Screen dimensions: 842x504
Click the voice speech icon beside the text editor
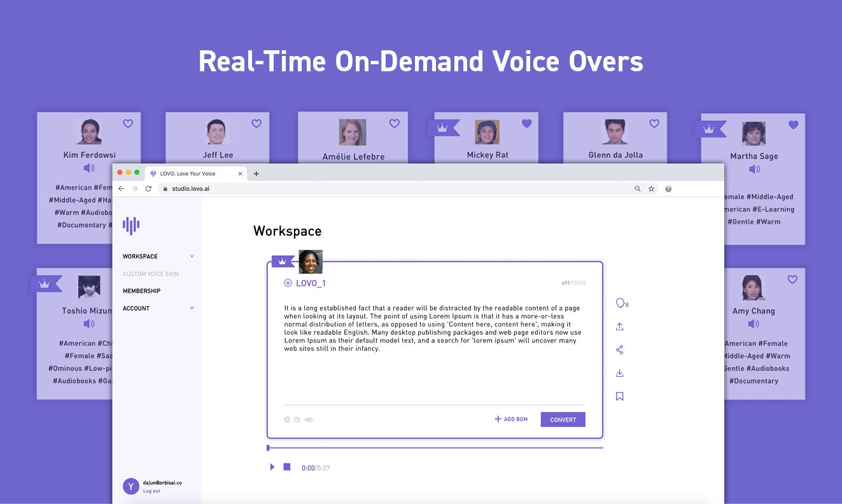click(x=621, y=304)
